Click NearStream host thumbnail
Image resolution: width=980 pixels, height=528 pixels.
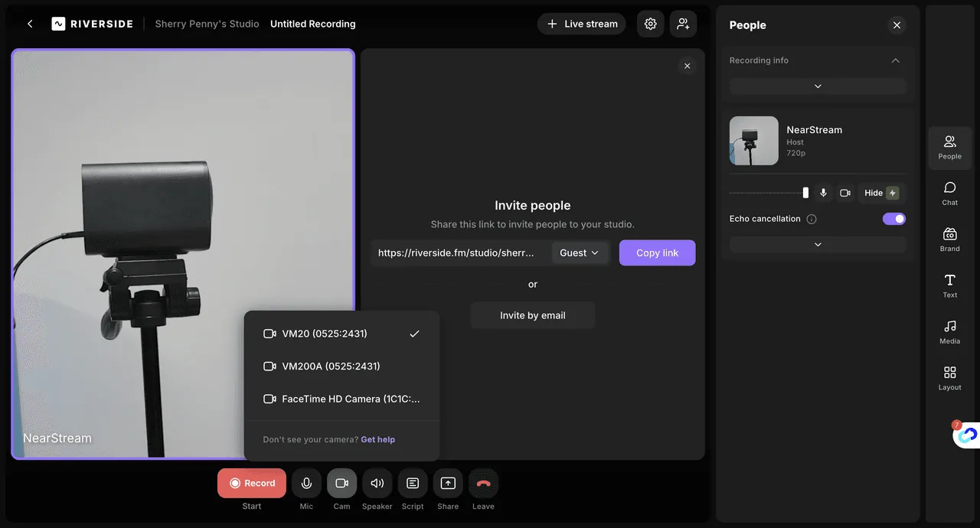pyautogui.click(x=754, y=141)
